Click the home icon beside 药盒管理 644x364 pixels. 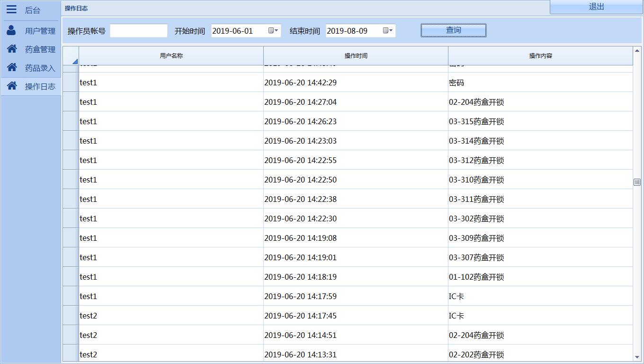click(12, 49)
